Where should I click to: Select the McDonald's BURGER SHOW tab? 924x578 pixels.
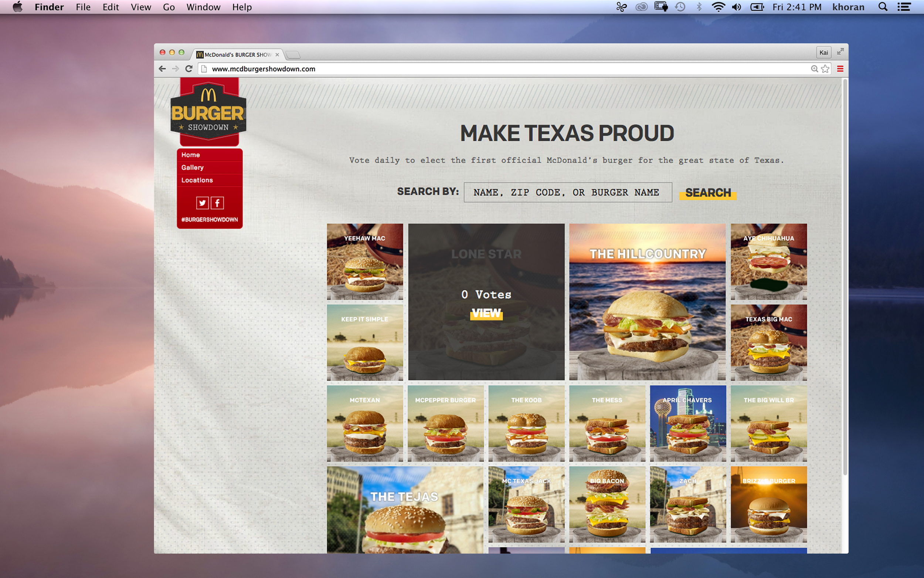tap(237, 55)
